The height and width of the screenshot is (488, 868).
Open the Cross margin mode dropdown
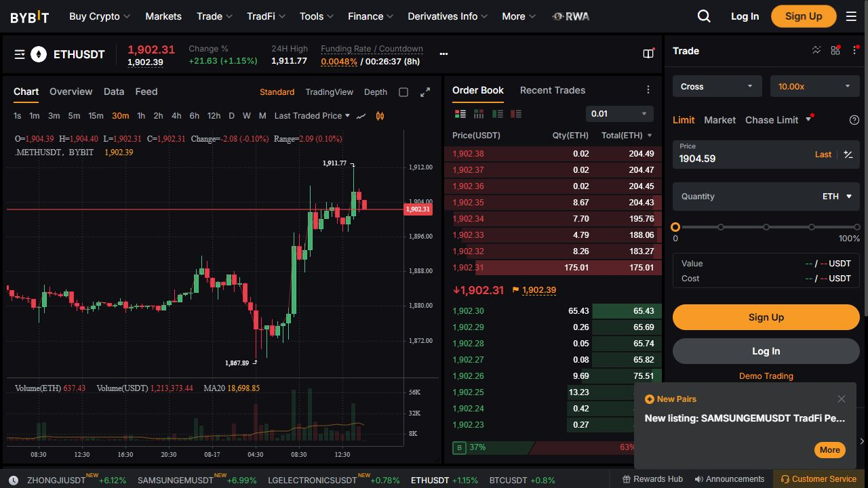717,87
